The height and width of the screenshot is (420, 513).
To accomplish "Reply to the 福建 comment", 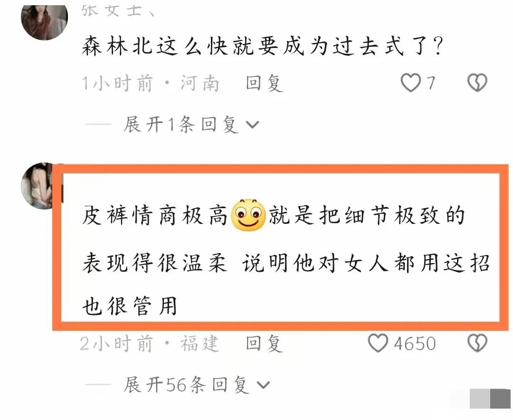I will [x=264, y=344].
